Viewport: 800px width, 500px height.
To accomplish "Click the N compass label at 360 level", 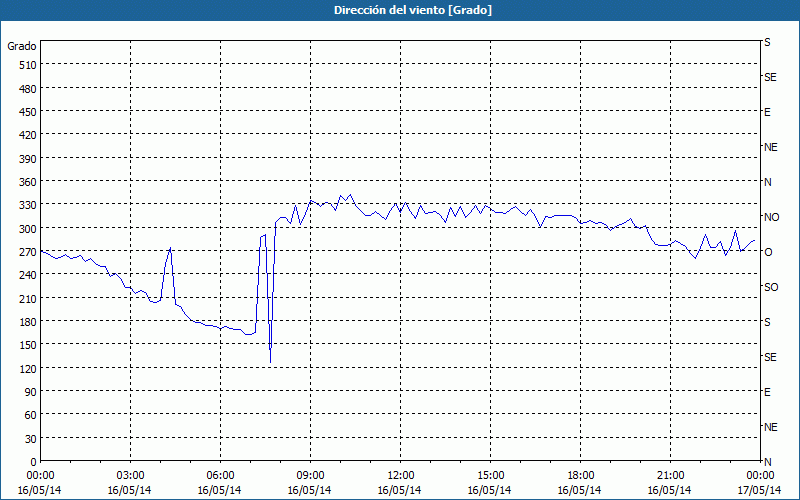I will 767,182.
